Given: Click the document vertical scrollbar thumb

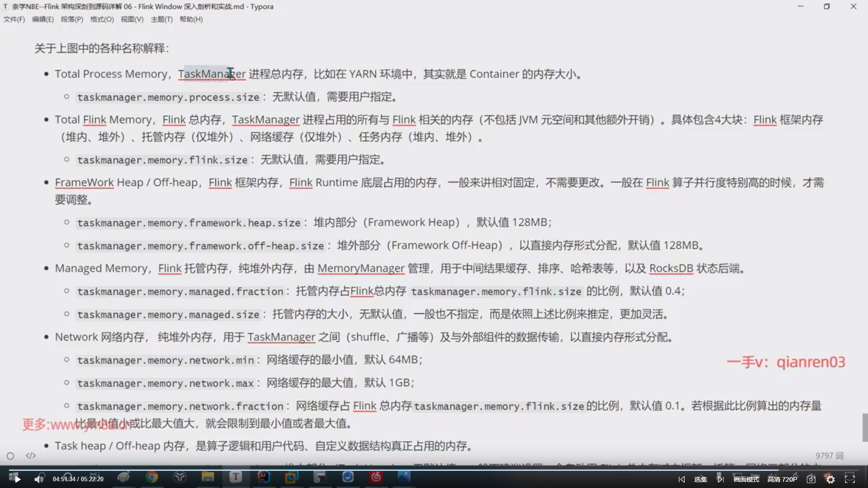Looking at the screenshot, I should coord(865,427).
